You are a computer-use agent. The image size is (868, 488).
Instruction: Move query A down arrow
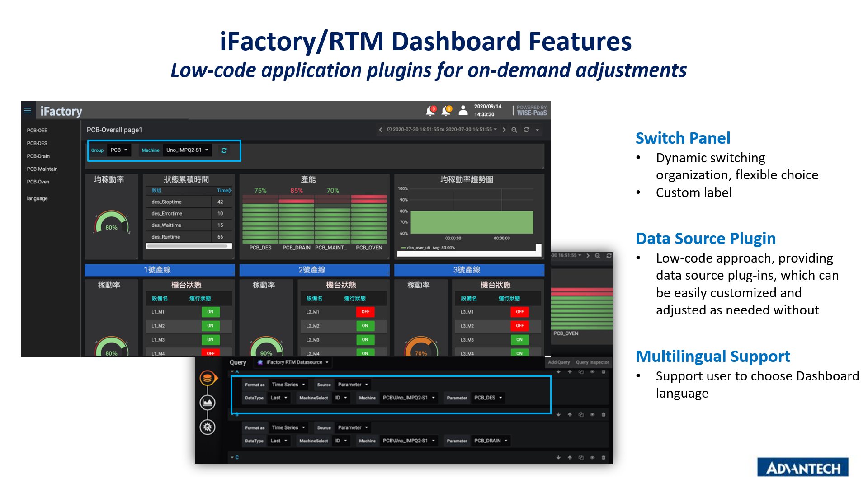point(559,372)
